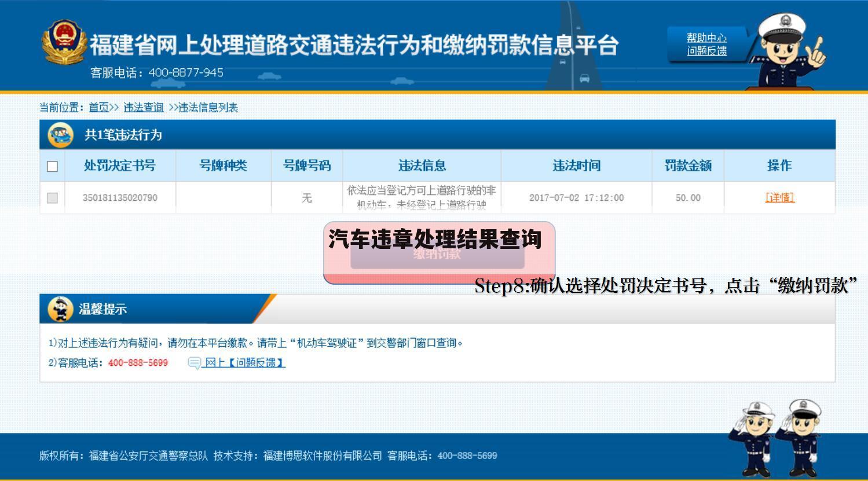
Task: Open the 帮助中心 link
Action: [x=708, y=37]
